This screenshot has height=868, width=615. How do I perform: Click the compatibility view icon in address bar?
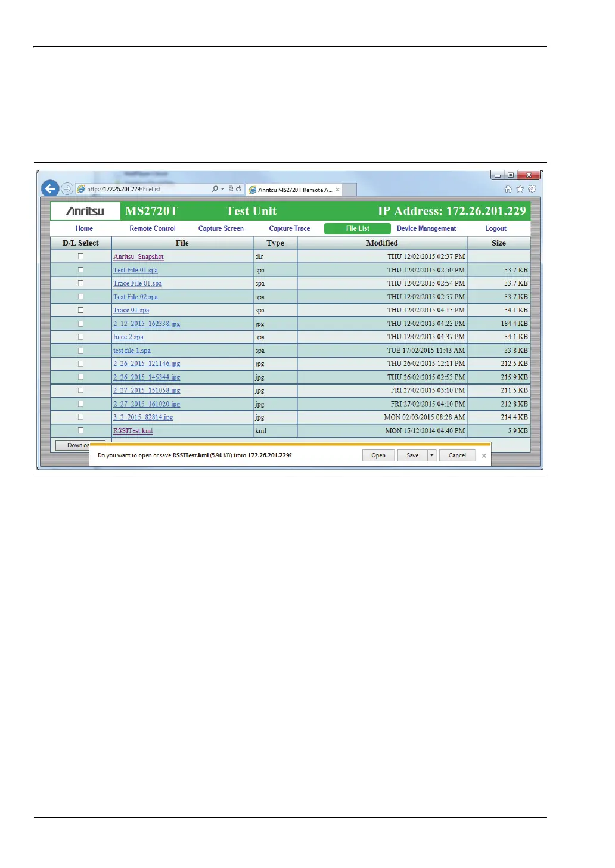coord(231,189)
